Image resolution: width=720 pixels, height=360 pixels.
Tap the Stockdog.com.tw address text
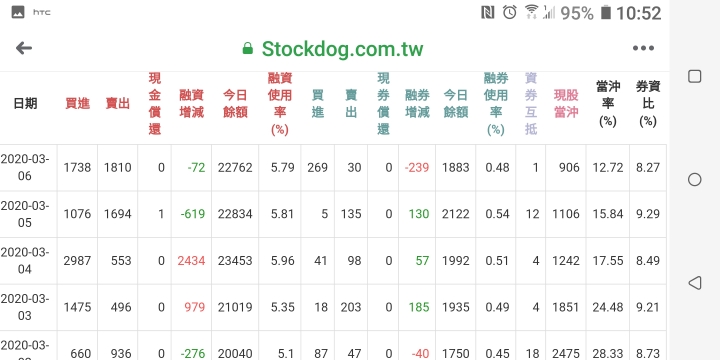pyautogui.click(x=342, y=49)
